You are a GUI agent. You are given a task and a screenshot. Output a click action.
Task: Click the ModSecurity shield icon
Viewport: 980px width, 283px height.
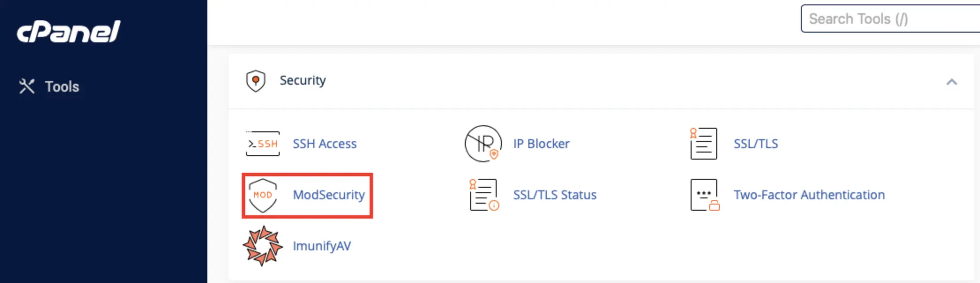pyautogui.click(x=263, y=195)
